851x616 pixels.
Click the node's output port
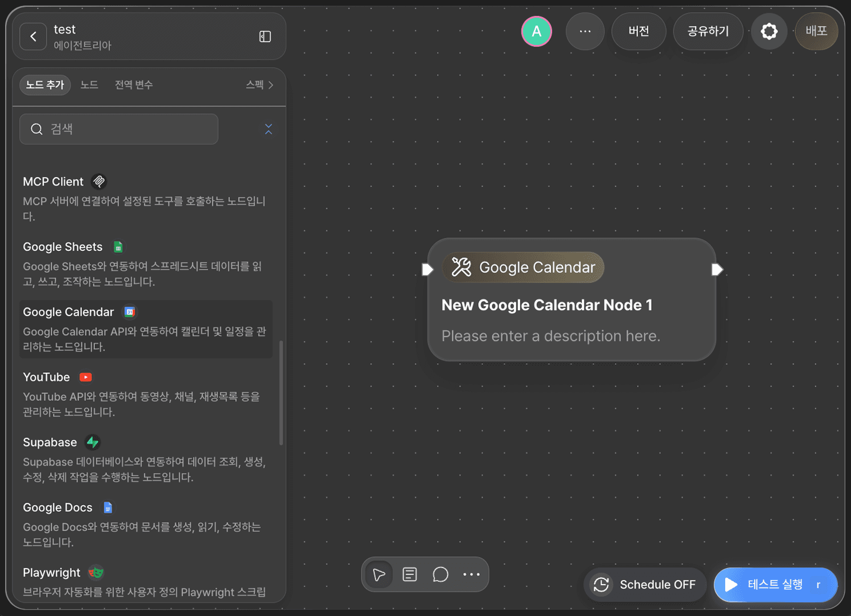[x=717, y=270]
